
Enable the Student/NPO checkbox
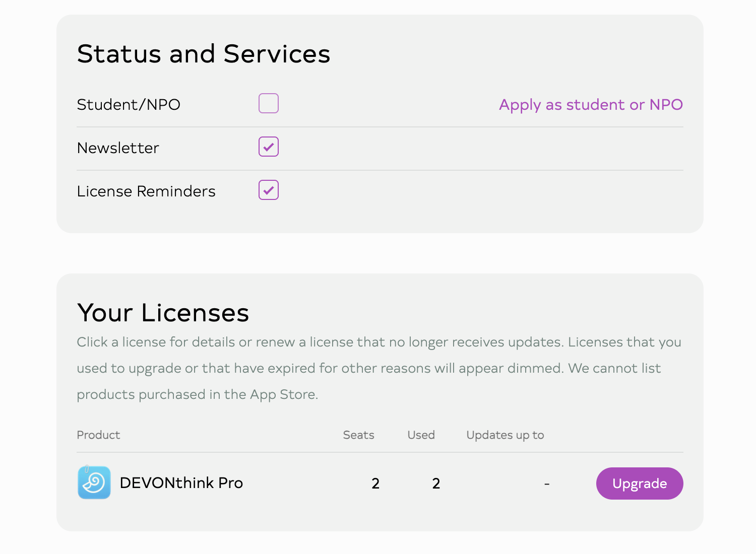[x=269, y=103]
